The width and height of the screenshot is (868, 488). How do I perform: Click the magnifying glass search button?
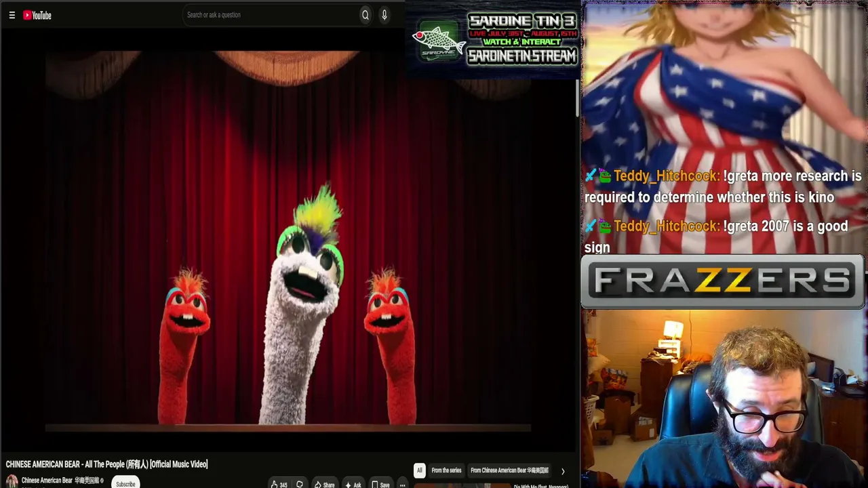(x=366, y=15)
